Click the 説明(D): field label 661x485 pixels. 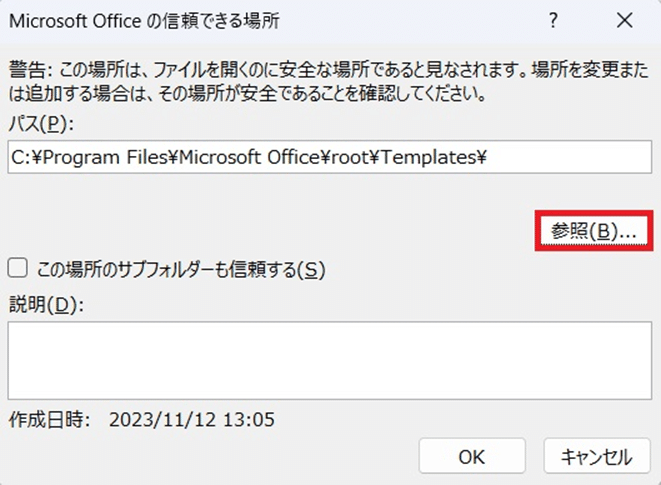click(46, 304)
